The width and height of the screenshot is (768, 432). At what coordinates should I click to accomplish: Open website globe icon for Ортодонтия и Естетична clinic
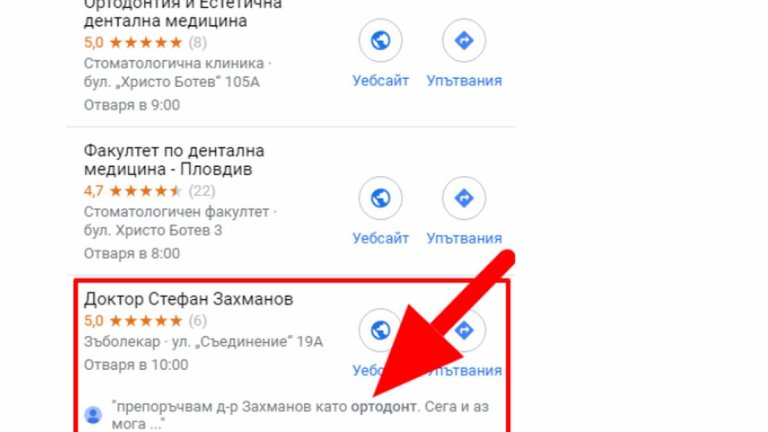[380, 40]
